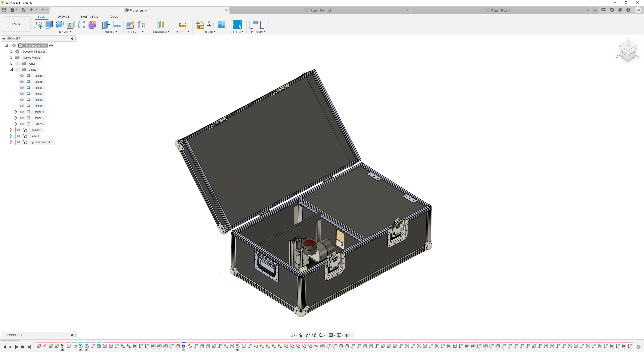Open the INSPECT menu
The height and width of the screenshot is (352, 644).
pyautogui.click(x=183, y=32)
